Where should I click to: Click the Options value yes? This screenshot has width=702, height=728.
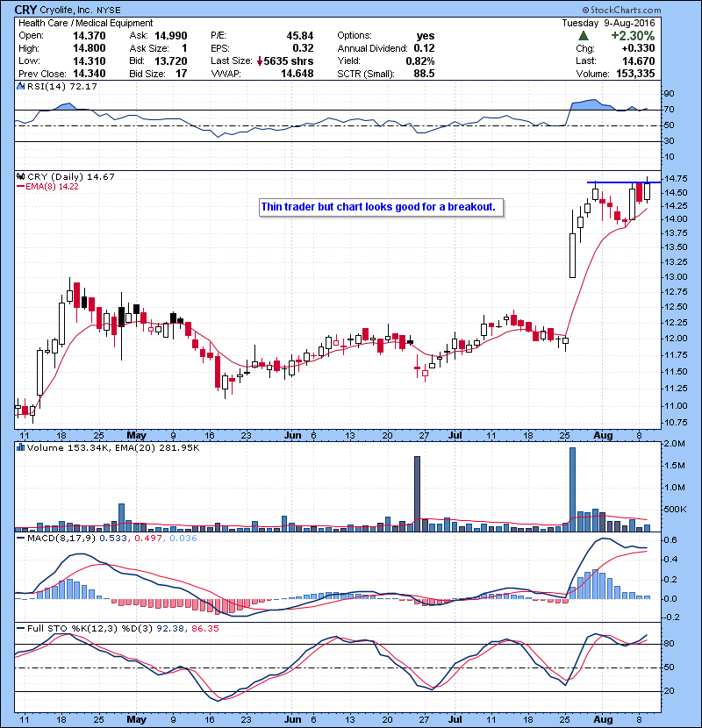pyautogui.click(x=426, y=36)
